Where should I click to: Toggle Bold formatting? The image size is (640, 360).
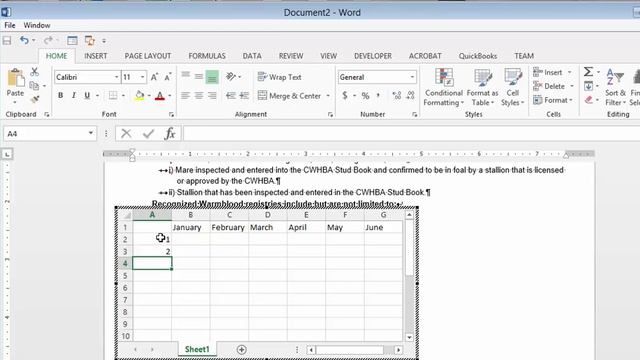point(60,96)
